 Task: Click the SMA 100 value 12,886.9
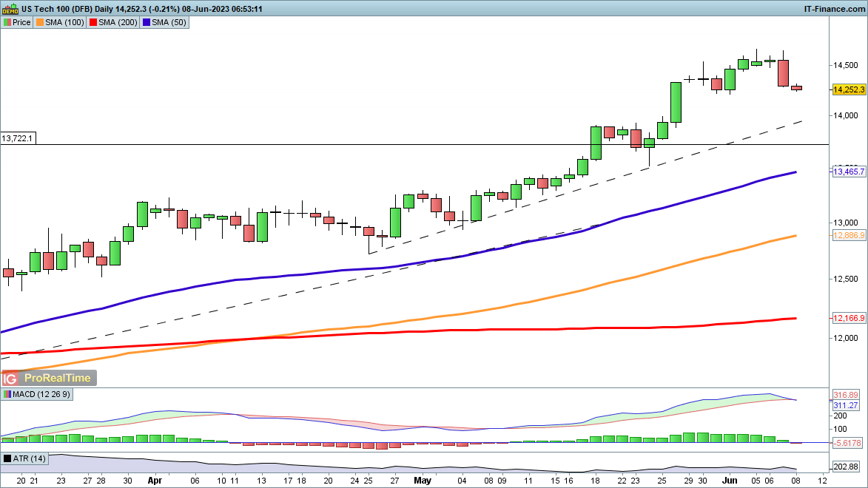tap(849, 236)
